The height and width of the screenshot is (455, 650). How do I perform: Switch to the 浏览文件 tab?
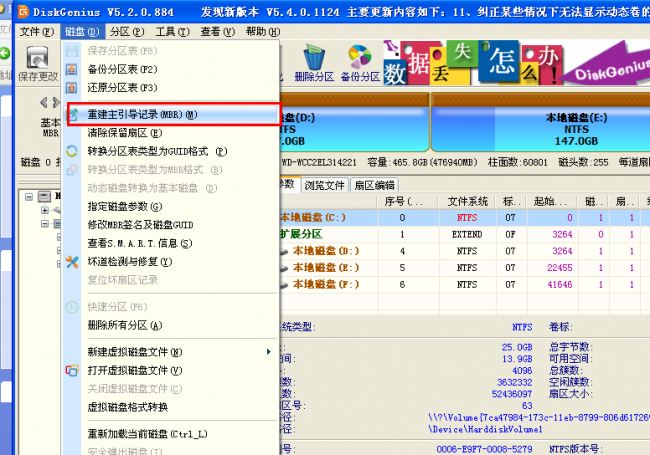click(x=325, y=185)
